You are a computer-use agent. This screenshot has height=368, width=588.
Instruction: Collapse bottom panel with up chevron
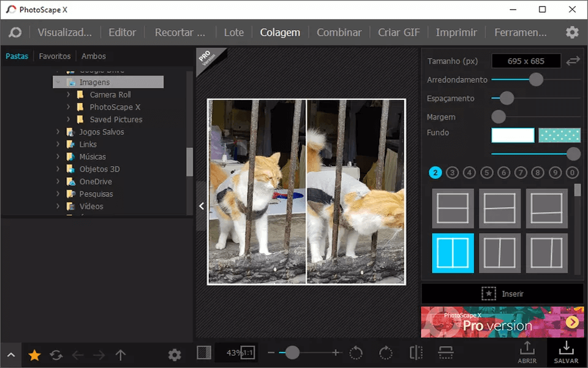click(x=11, y=355)
